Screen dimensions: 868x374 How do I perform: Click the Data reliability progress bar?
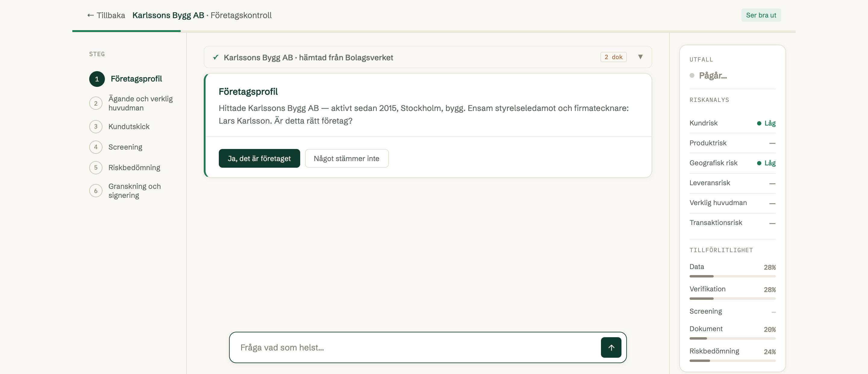[x=733, y=276]
